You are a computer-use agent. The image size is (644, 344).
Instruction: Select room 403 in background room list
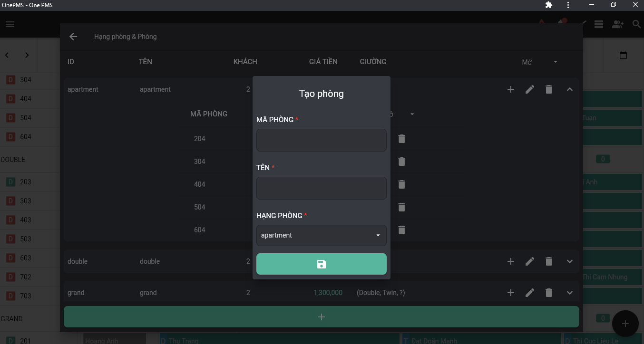26,220
